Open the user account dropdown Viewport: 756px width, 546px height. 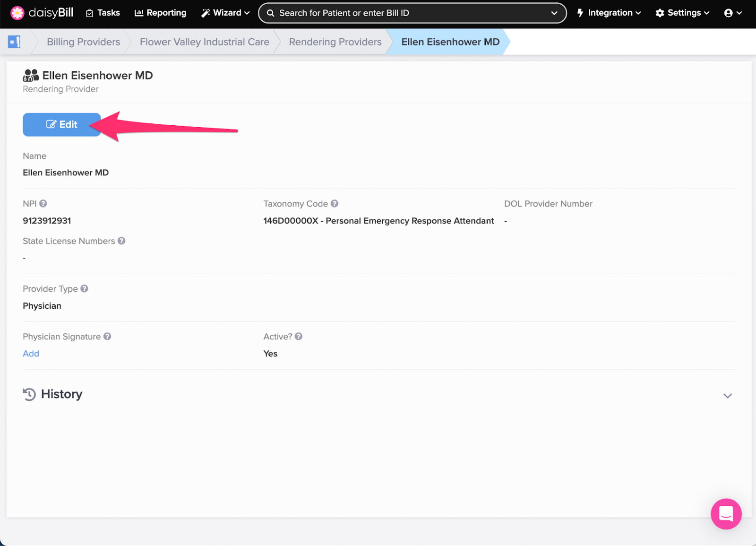click(733, 13)
